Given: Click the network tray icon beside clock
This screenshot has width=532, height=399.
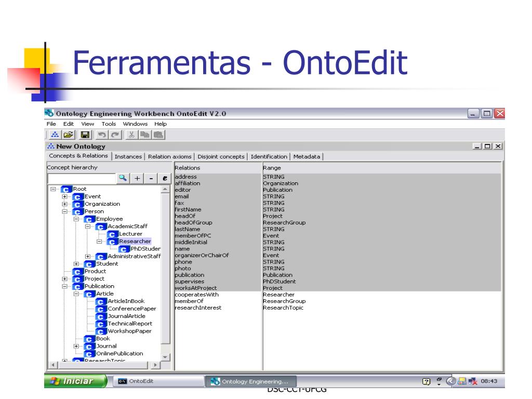Looking at the screenshot, I should (472, 381).
